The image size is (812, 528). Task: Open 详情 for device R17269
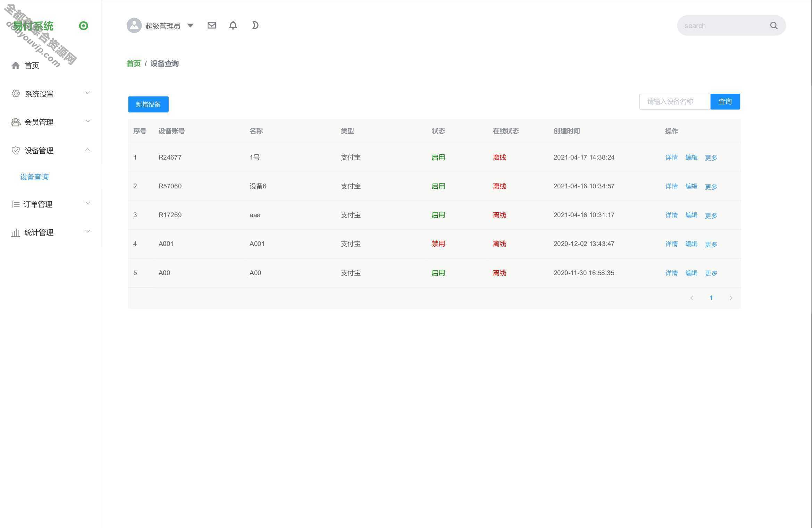pos(671,215)
